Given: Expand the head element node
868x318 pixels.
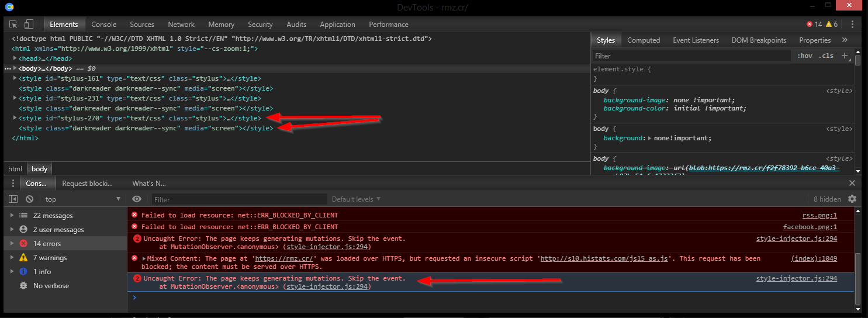Looking at the screenshot, I should (15, 58).
